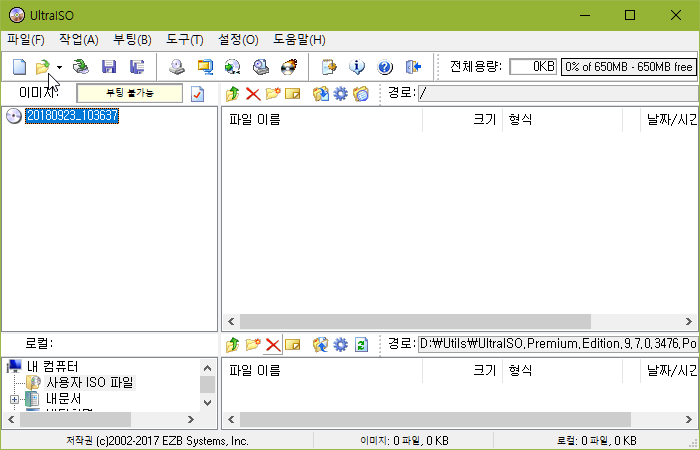700x450 pixels.
Task: Click the Open CD/DVD toolbar icon
Action: [x=81, y=67]
